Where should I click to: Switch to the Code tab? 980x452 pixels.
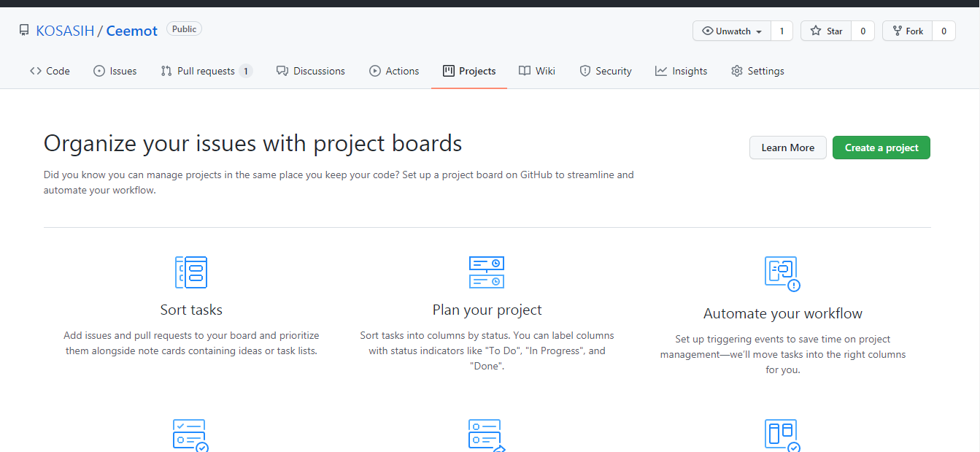[50, 71]
